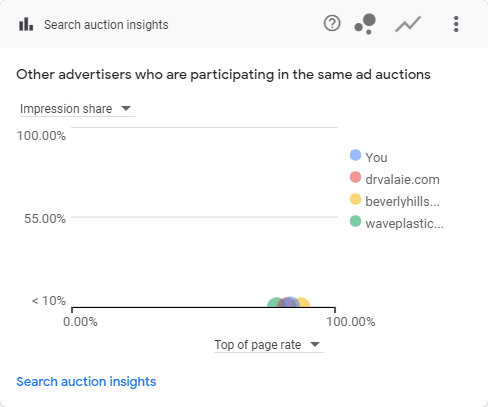Switch to line chart view icon
This screenshot has width=488, height=407.
point(408,24)
